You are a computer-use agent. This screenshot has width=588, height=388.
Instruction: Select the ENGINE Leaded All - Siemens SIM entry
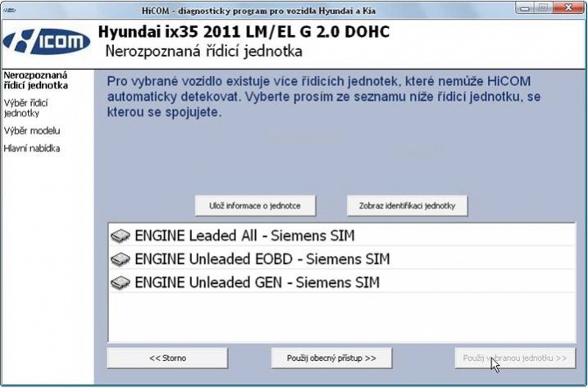click(244, 236)
